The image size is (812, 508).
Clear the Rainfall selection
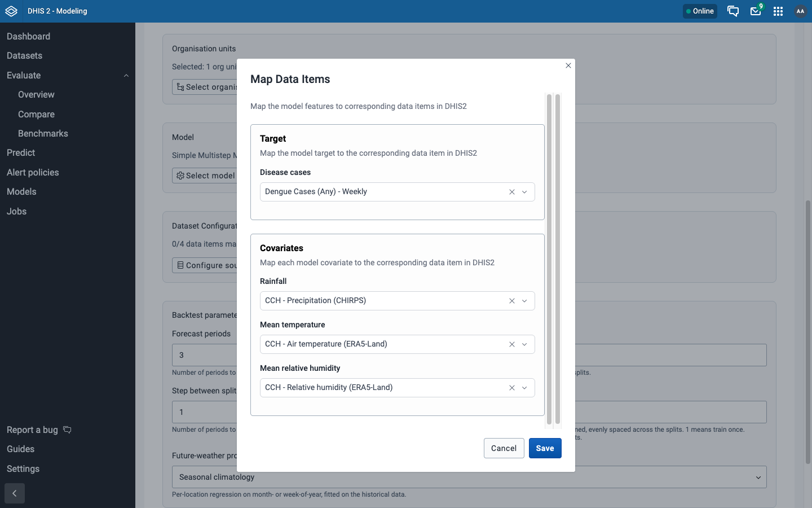[512, 301]
